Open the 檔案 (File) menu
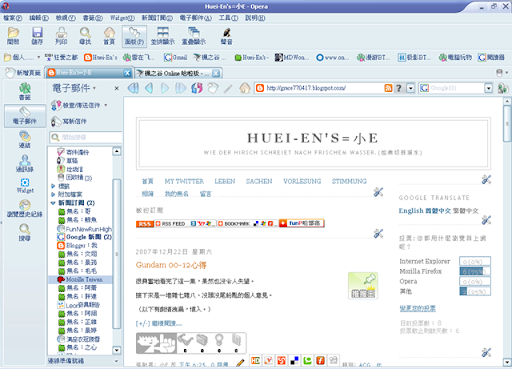 point(13,18)
